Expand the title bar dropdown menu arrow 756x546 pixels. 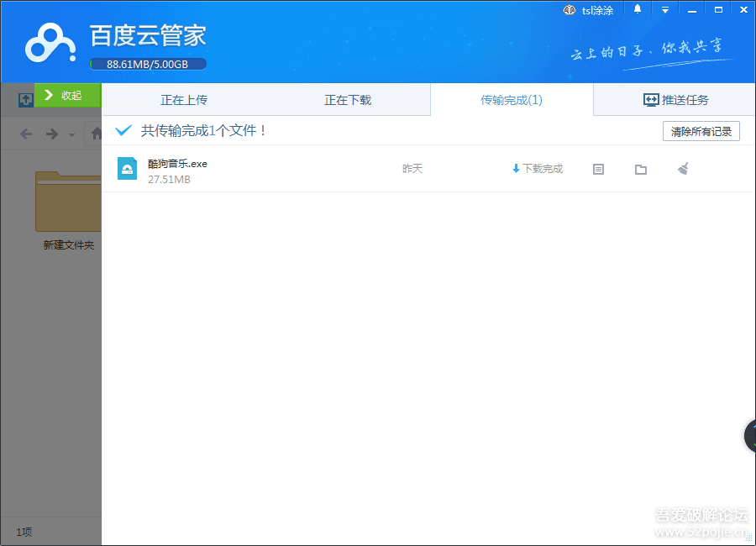[x=665, y=9]
